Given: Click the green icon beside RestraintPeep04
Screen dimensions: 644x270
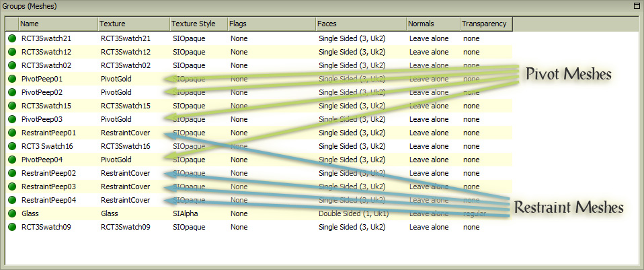Looking at the screenshot, I should pos(12,200).
